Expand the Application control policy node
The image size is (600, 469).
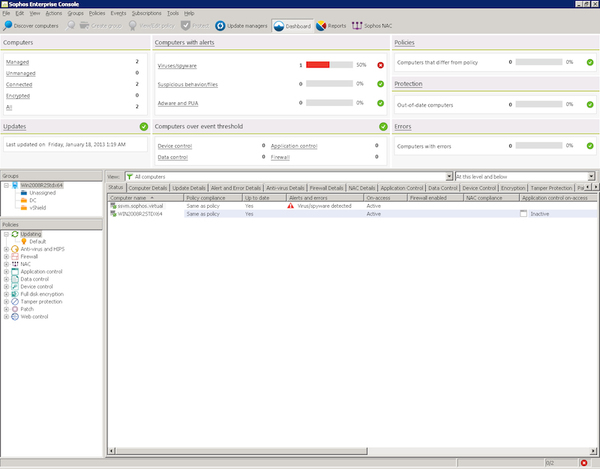[7, 272]
